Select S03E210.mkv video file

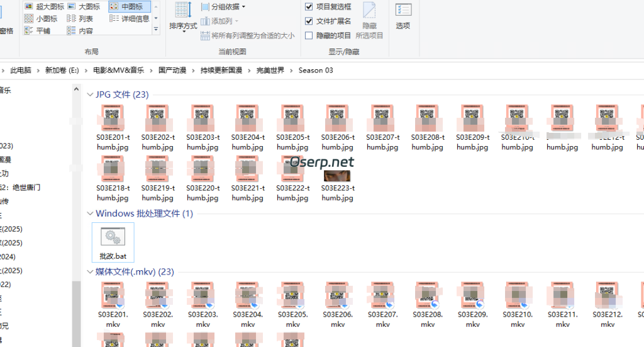pos(518,305)
